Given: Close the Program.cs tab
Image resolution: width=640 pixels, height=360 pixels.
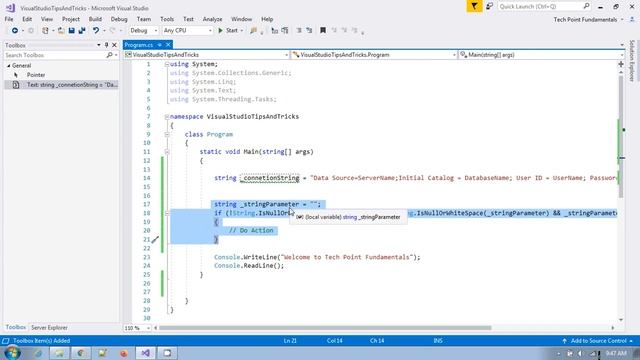Looking at the screenshot, I should (168, 45).
